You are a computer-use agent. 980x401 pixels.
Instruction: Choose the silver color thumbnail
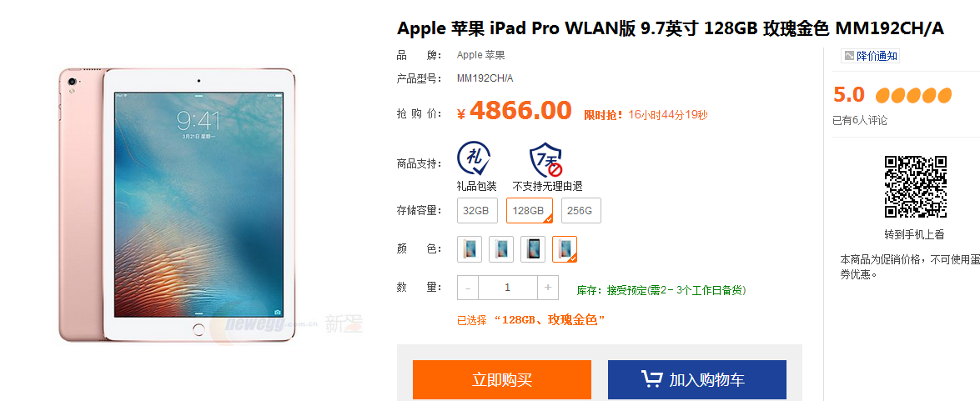click(501, 249)
